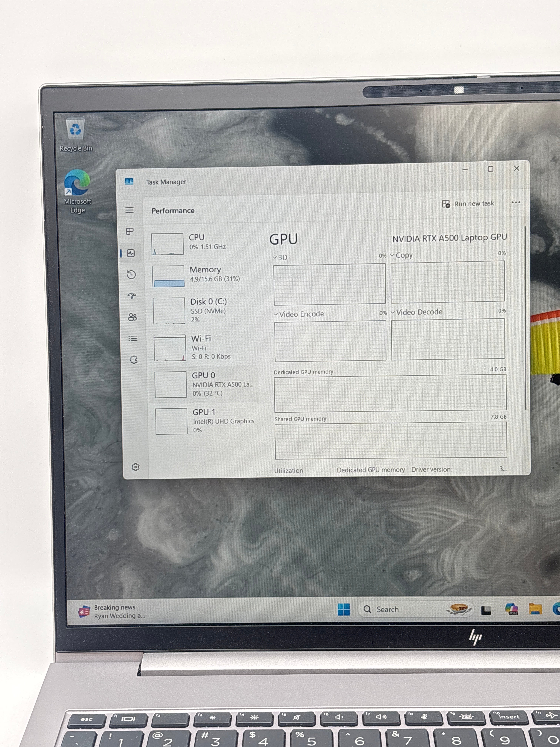Click the Memory mini graph thumbnail

pos(168,276)
